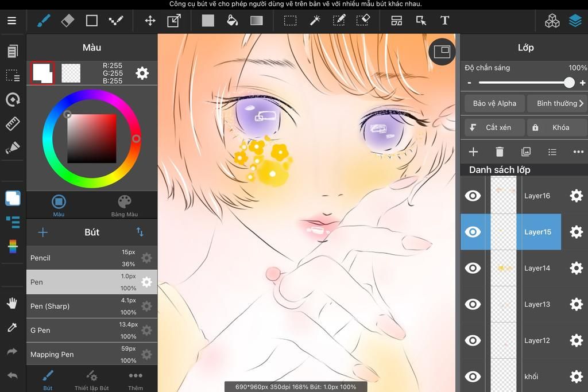Open settings gear for Pen brush
The image size is (588, 392).
point(146,282)
